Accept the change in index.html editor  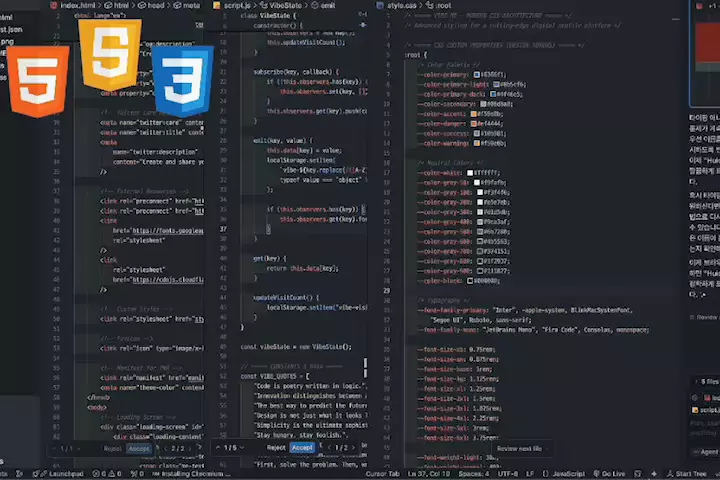[139, 449]
